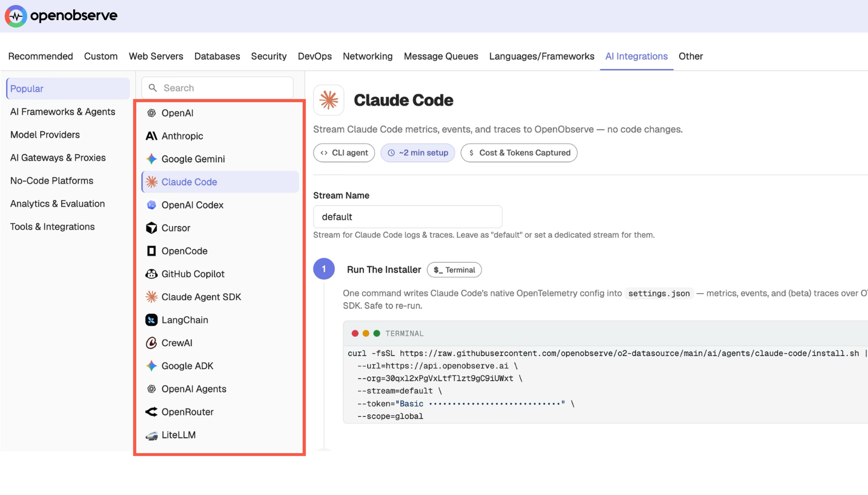Switch to the Databases tab

point(217,56)
